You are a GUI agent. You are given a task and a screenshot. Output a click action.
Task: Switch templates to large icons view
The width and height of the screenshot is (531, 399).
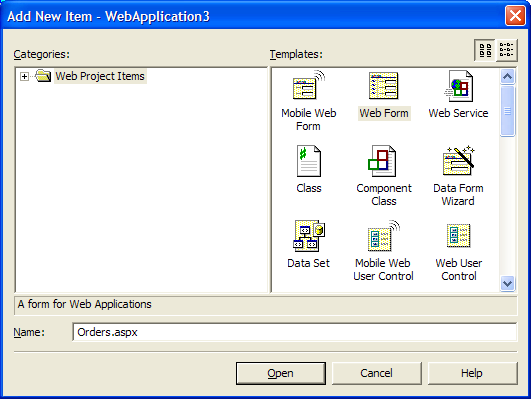tap(485, 50)
